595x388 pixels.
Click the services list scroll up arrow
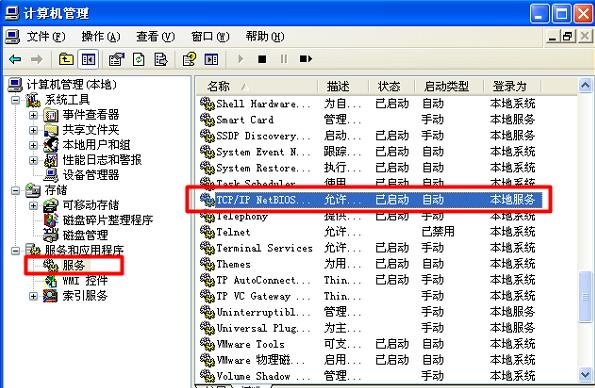(585, 85)
